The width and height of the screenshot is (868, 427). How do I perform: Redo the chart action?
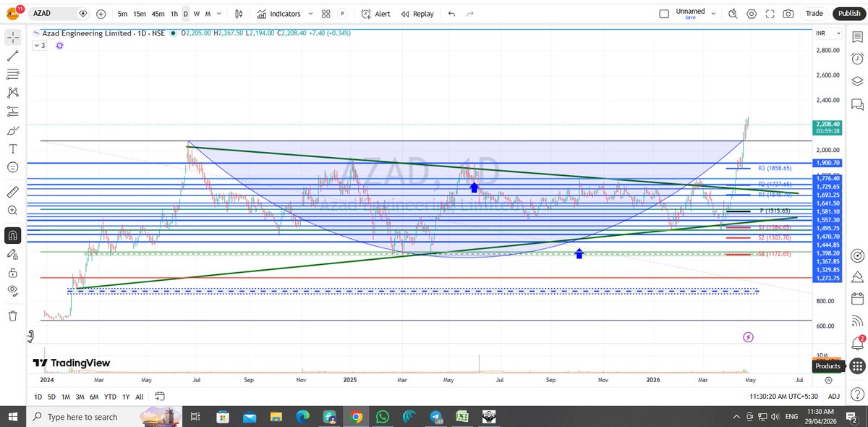pos(470,14)
